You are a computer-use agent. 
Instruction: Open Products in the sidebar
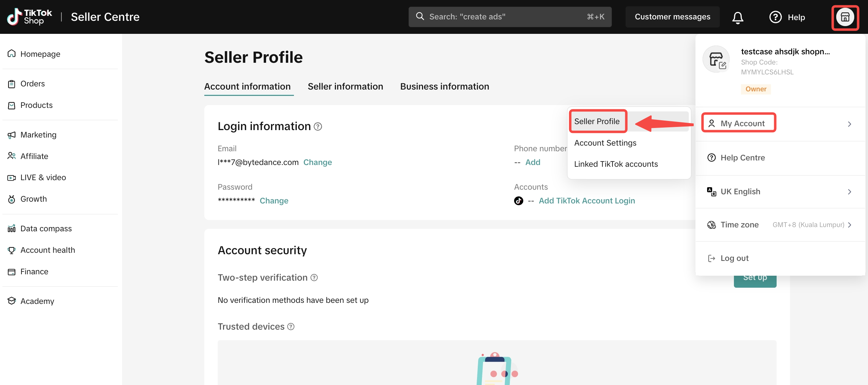click(36, 105)
